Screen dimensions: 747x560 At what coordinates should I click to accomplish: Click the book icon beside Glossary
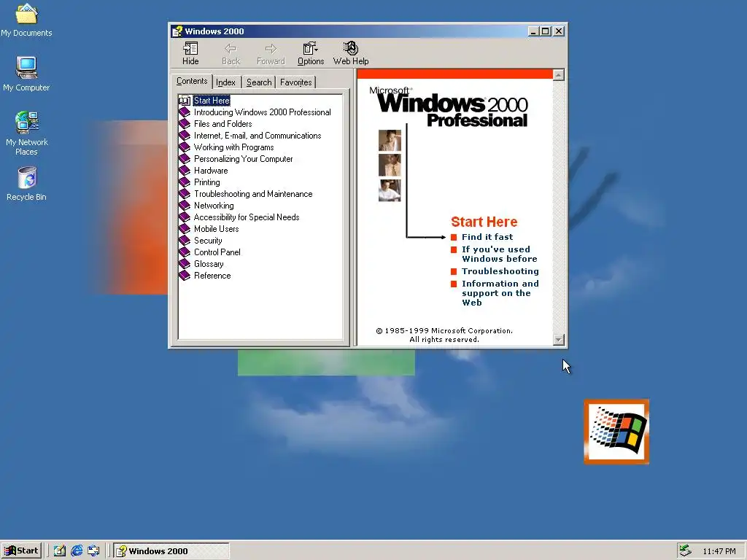[x=185, y=264]
